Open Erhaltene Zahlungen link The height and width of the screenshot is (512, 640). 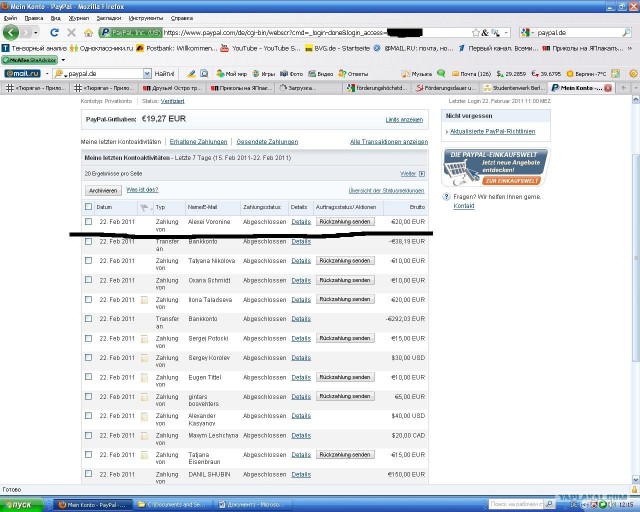tap(198, 142)
